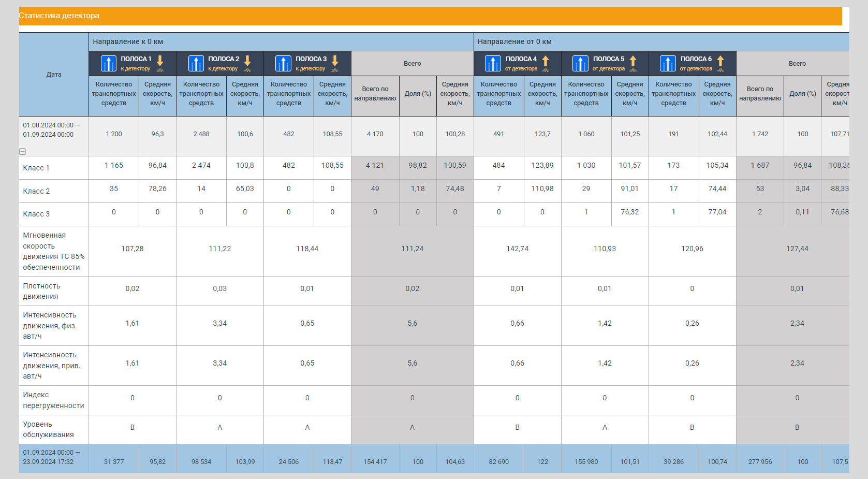Click the average speed 123,7 in Полоса 4

[542, 134]
